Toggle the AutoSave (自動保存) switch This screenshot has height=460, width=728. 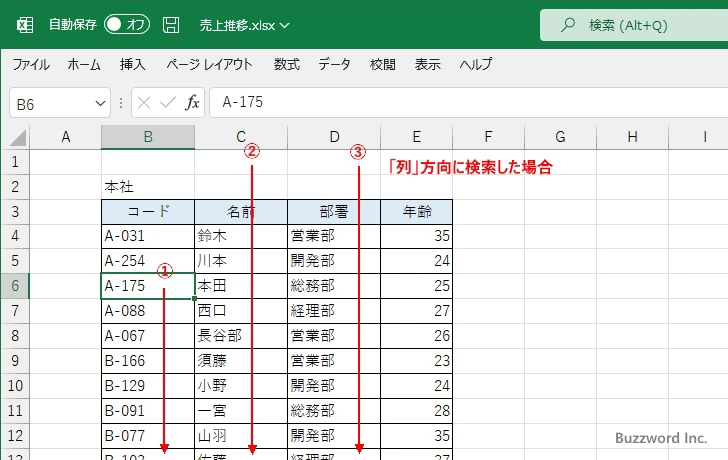pos(127,25)
